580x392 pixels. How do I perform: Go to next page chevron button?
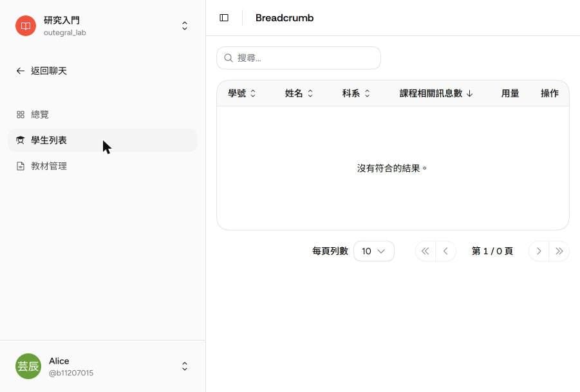[539, 251]
